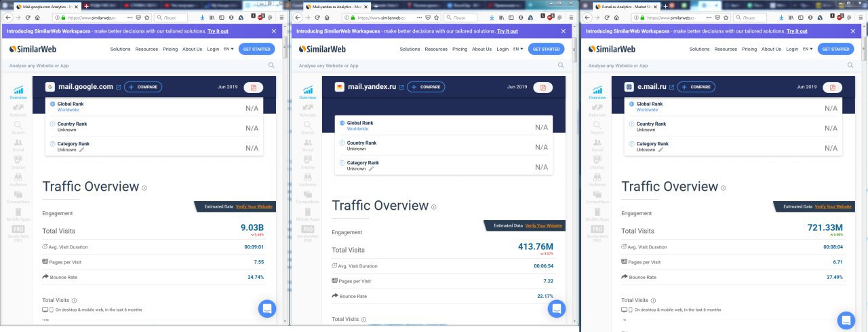This screenshot has width=868, height=332.
Task: Select E.mail.ru Analytics browser tab
Action: pos(627,7)
